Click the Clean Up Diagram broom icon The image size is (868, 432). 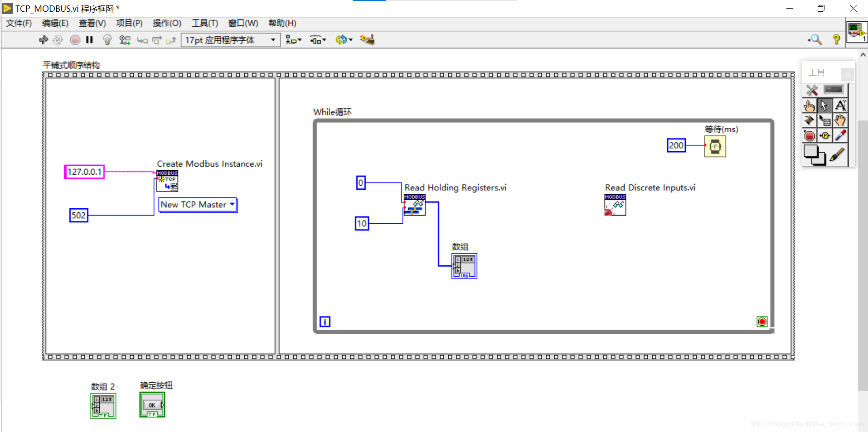[x=367, y=40]
